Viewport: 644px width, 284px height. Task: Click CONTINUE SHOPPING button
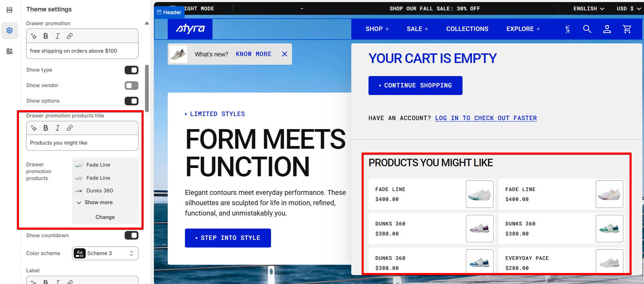pos(415,85)
